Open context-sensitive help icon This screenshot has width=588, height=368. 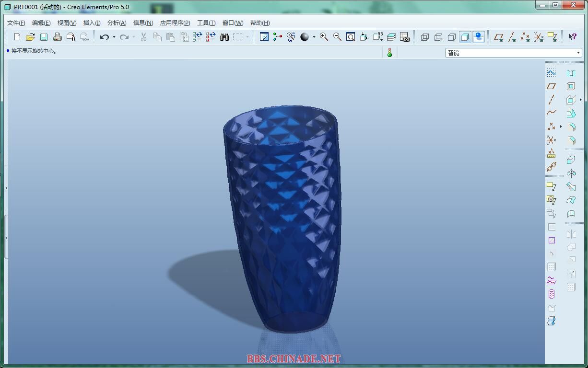[x=572, y=37]
